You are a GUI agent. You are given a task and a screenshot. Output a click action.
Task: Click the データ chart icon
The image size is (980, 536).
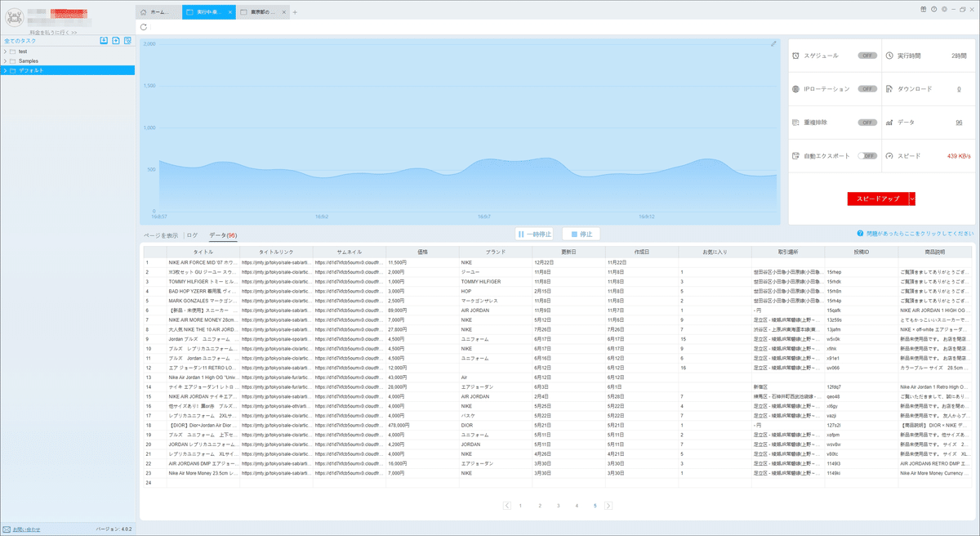(889, 122)
